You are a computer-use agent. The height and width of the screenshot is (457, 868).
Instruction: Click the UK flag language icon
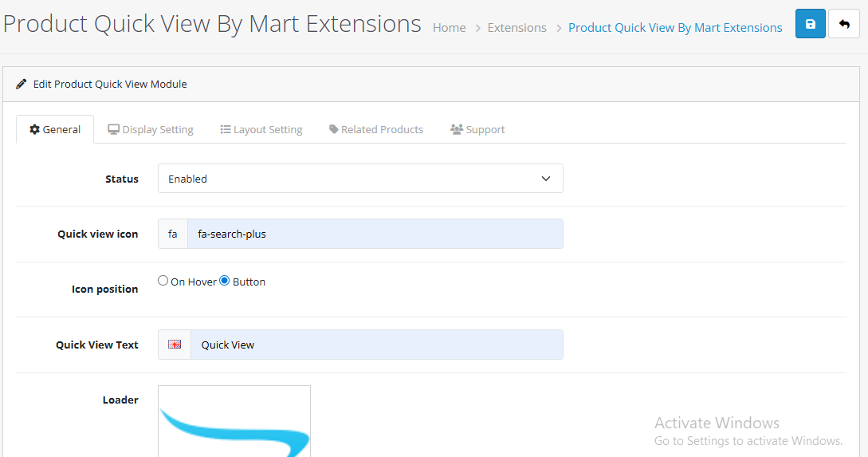click(175, 345)
